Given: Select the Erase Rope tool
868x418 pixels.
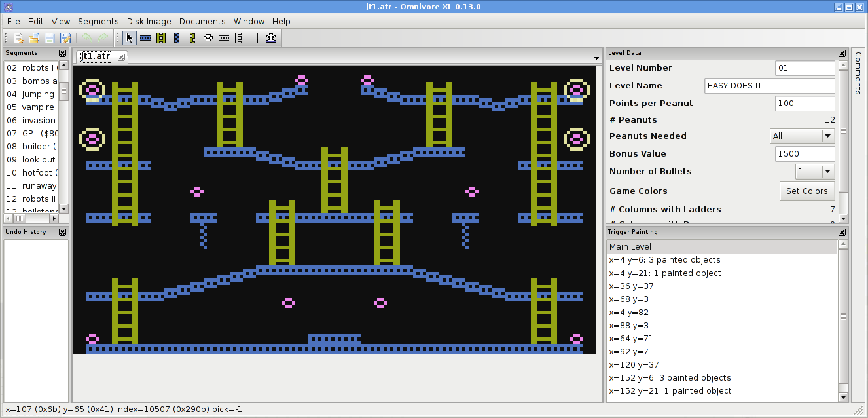Looking at the screenshot, I should (x=255, y=38).
